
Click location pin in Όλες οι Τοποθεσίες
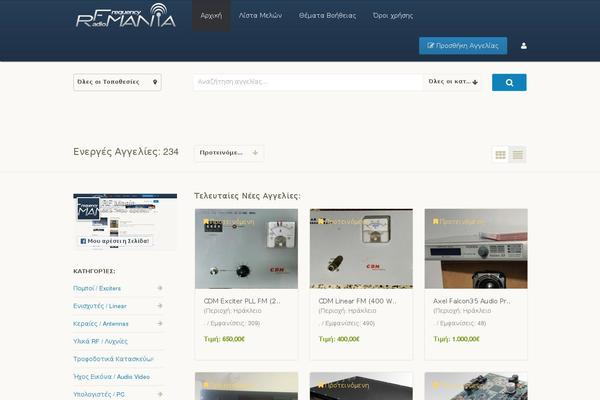tap(155, 82)
